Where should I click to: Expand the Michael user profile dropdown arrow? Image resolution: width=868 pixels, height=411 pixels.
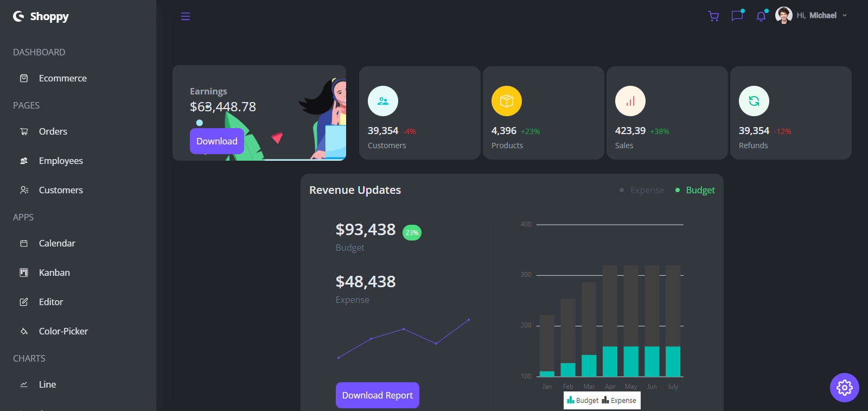(845, 16)
